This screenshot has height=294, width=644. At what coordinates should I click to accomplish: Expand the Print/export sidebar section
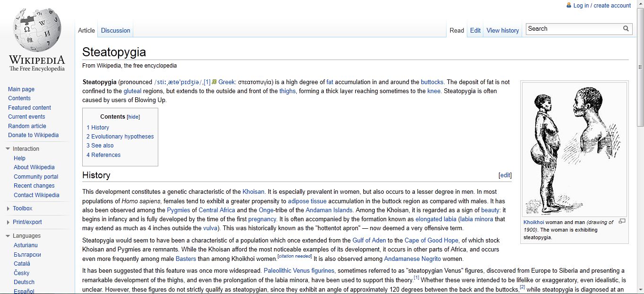(x=8, y=222)
